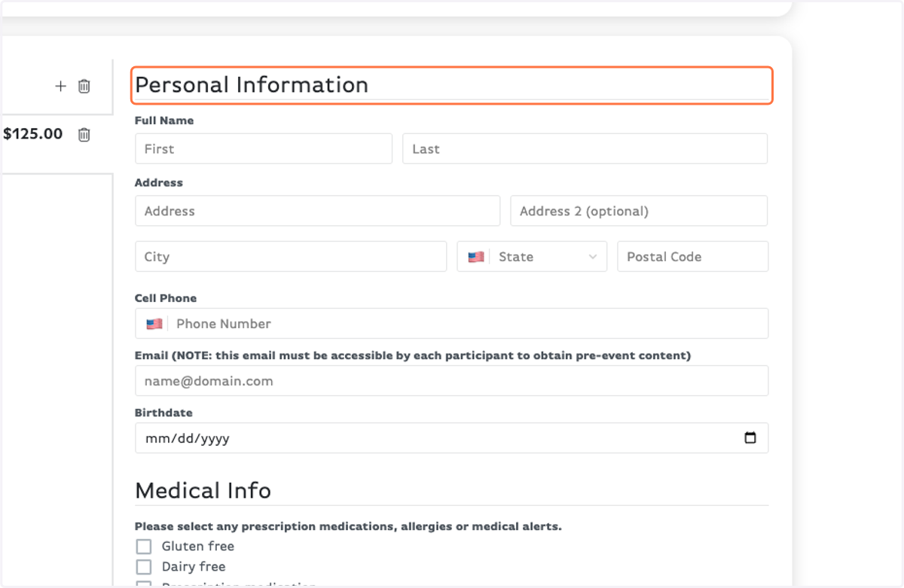The width and height of the screenshot is (904, 588).
Task: Click the Last name input field
Action: [585, 149]
